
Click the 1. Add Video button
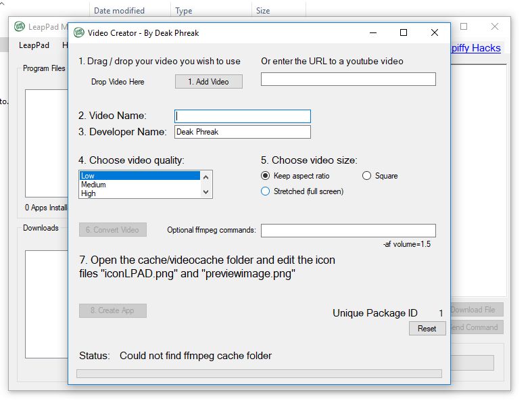click(208, 82)
